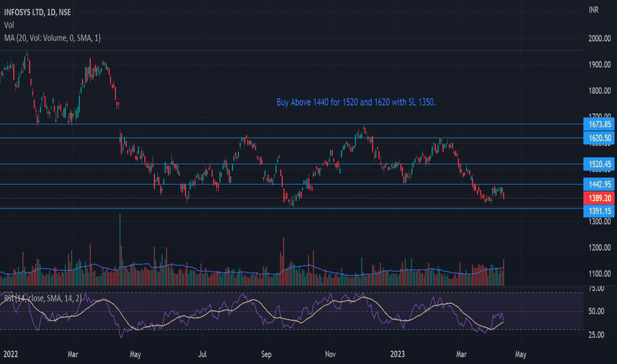Select the Vol indicator label

click(x=9, y=25)
